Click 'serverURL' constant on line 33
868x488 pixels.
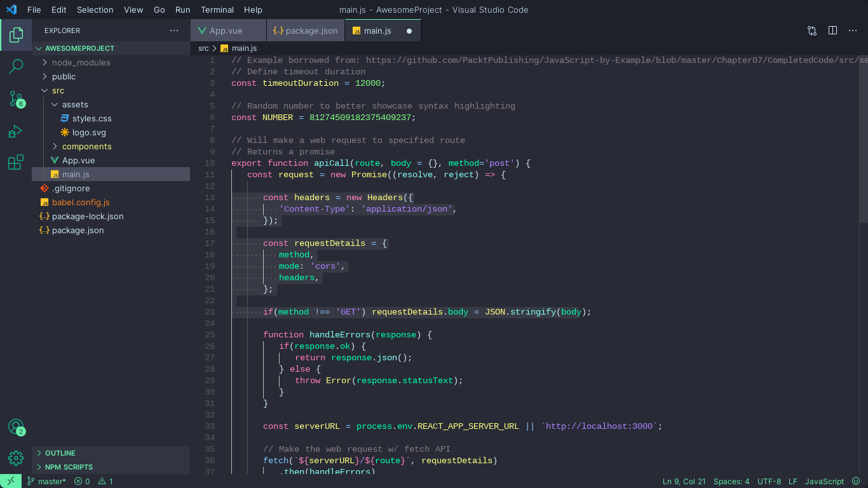point(317,426)
